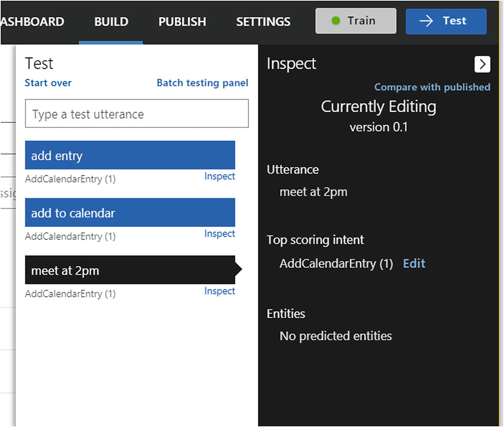Viewport: 504px width, 427px height.
Task: Go to the Publish tab
Action: 182,21
